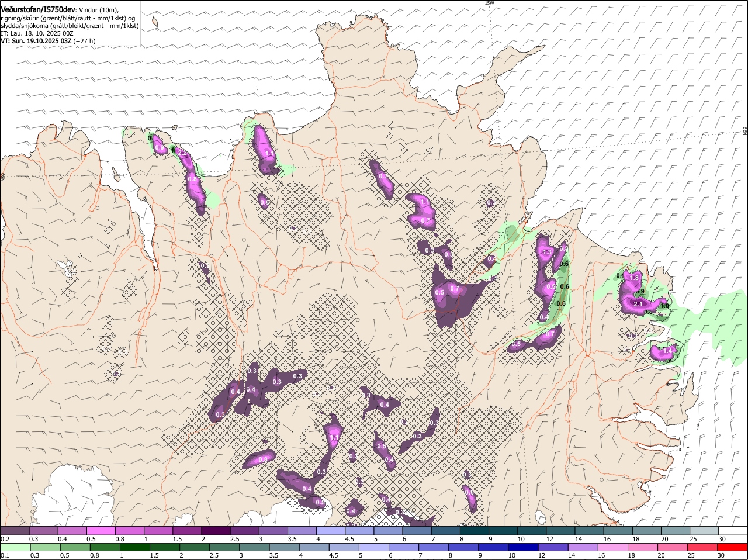Click the Veðurstofan/IS750dev title text
The width and height of the screenshot is (748, 560).
37,10
